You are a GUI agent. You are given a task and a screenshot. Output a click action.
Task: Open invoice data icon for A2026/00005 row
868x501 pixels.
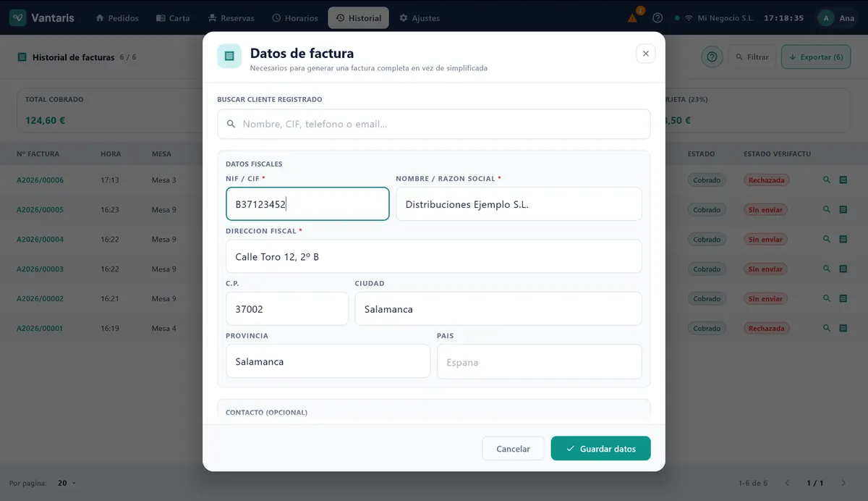(843, 209)
